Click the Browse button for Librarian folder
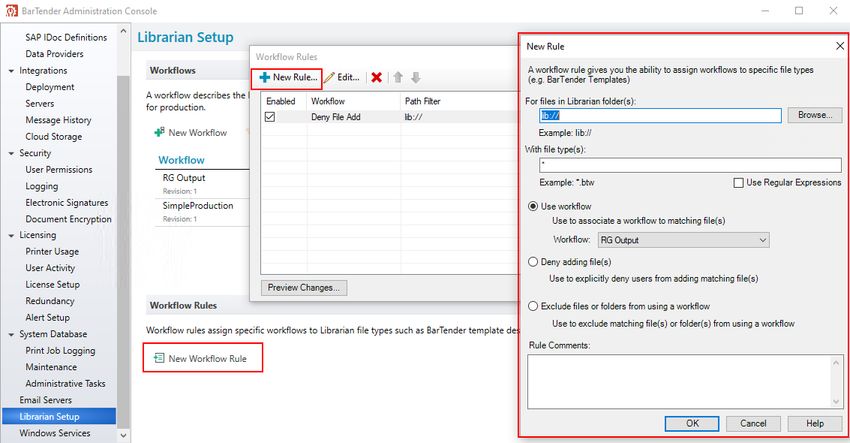Screen dimensions: 850x443 814,115
